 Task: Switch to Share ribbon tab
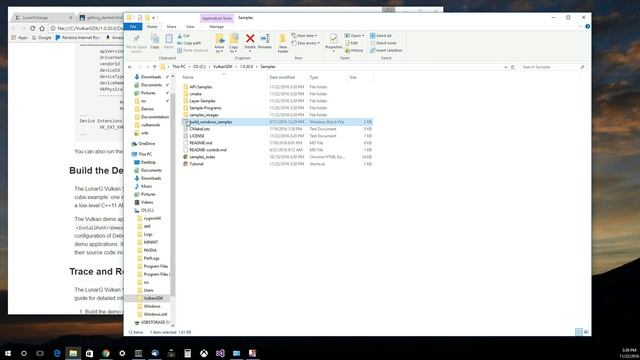(x=171, y=27)
